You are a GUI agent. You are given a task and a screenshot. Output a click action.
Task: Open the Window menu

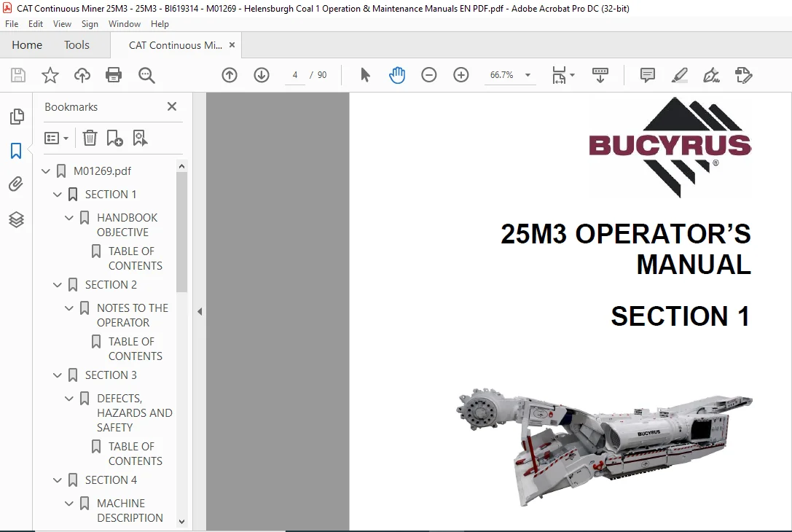(x=125, y=24)
